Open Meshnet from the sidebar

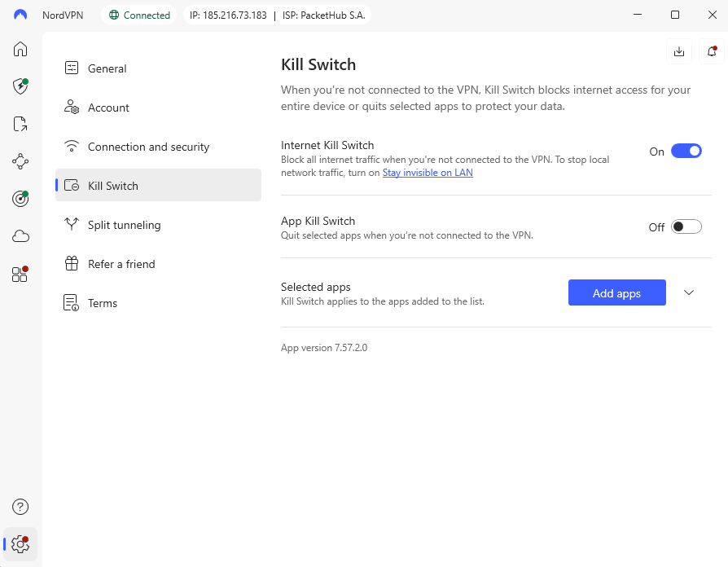[20, 161]
